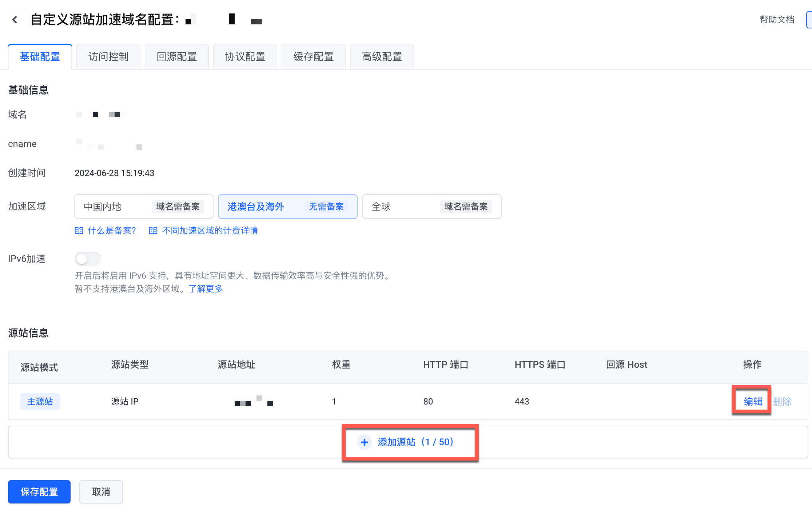Click the creation time 2024-06-28 15:19:43
The image size is (812, 510).
[115, 173]
